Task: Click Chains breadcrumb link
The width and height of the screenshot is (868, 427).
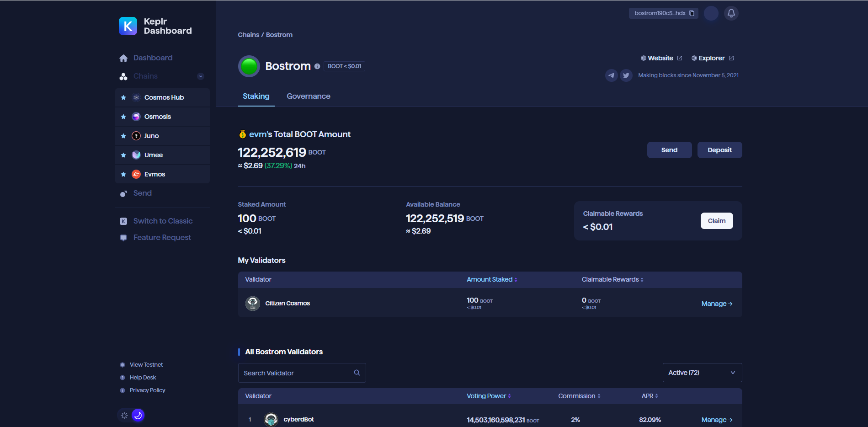Action: 249,35
